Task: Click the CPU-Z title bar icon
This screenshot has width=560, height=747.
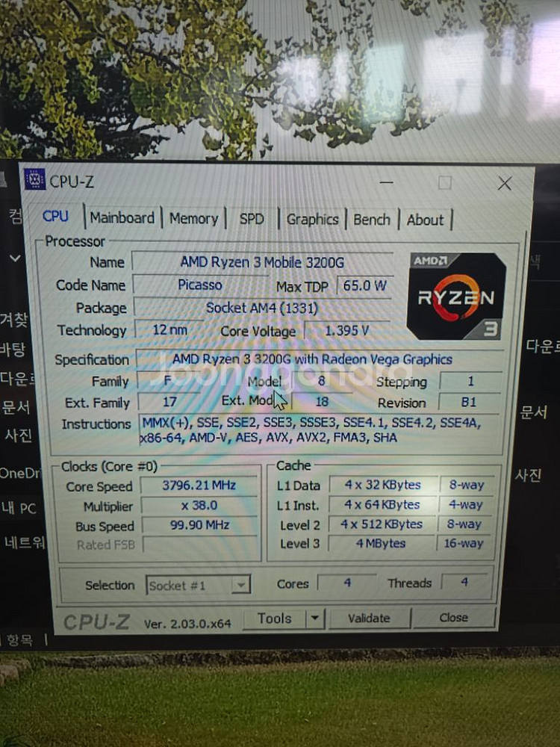Action: pyautogui.click(x=35, y=179)
